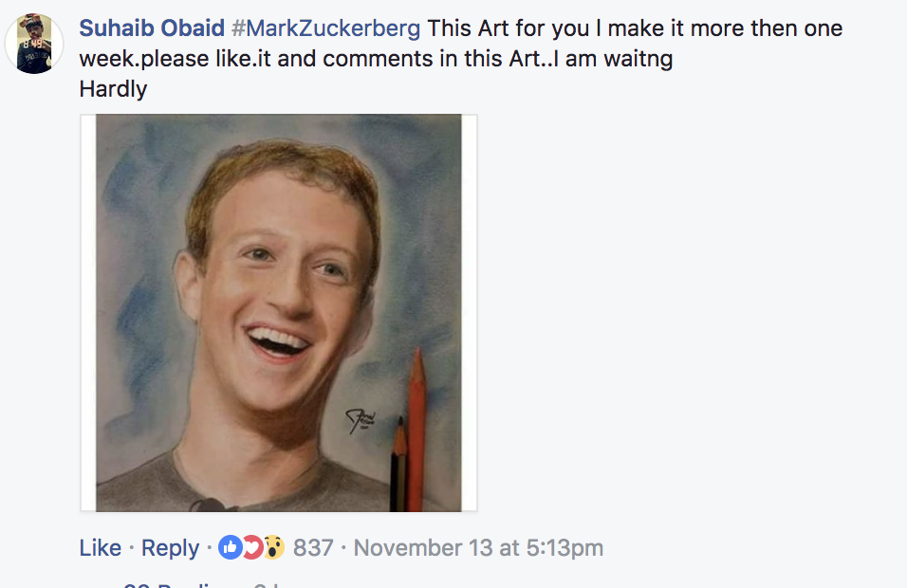Open the attached portrait drawing image
Viewport: 907px width, 588px height.
tap(279, 313)
